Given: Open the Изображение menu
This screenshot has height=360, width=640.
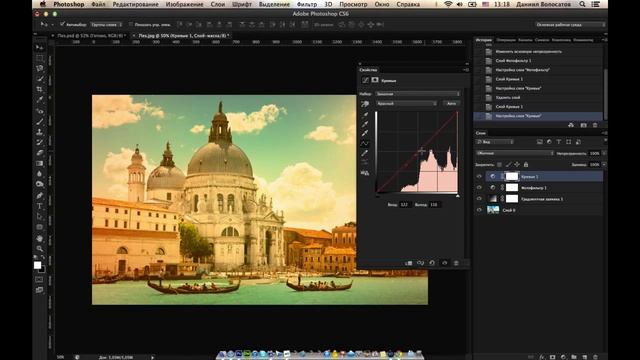Looking at the screenshot, I should tap(184, 4).
